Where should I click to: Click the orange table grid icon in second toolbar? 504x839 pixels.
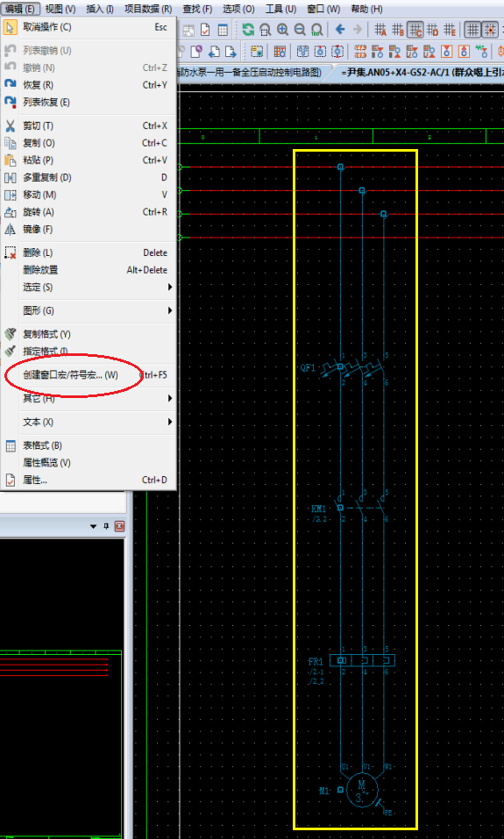point(280,52)
